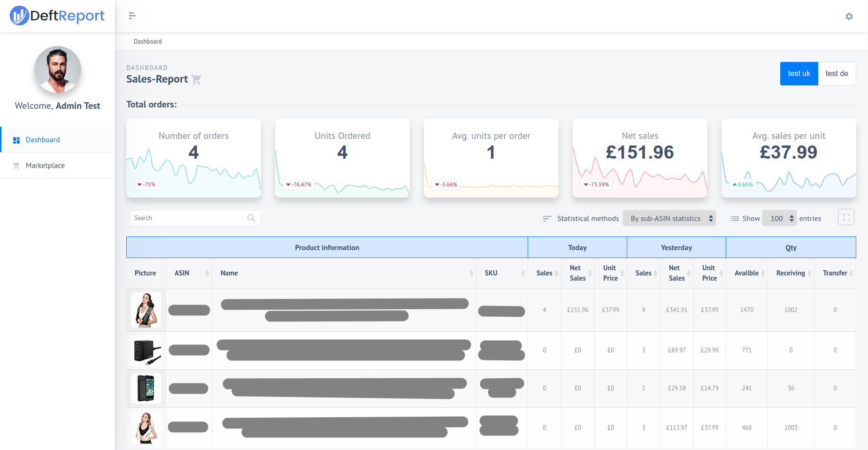Screen dimensions: 868x450
Task: Click the Net sales £151.96 card
Action: click(639, 158)
